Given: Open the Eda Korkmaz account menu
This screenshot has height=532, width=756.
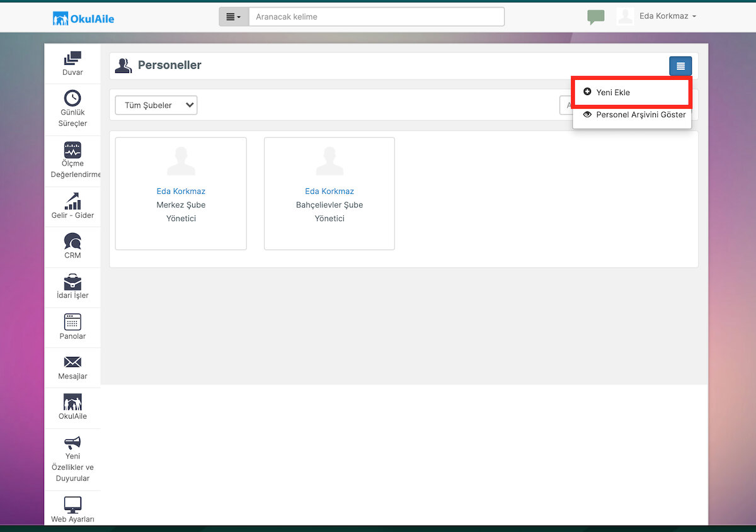Looking at the screenshot, I should tap(668, 16).
